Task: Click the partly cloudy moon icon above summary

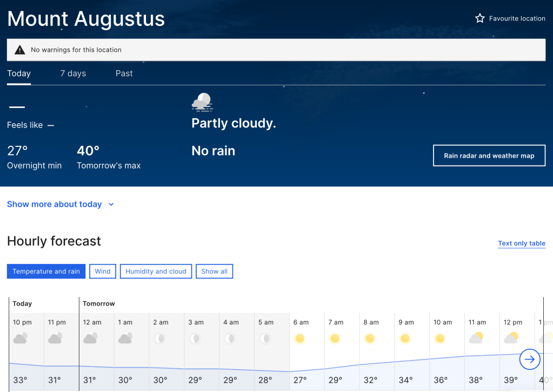Action: 202,102
